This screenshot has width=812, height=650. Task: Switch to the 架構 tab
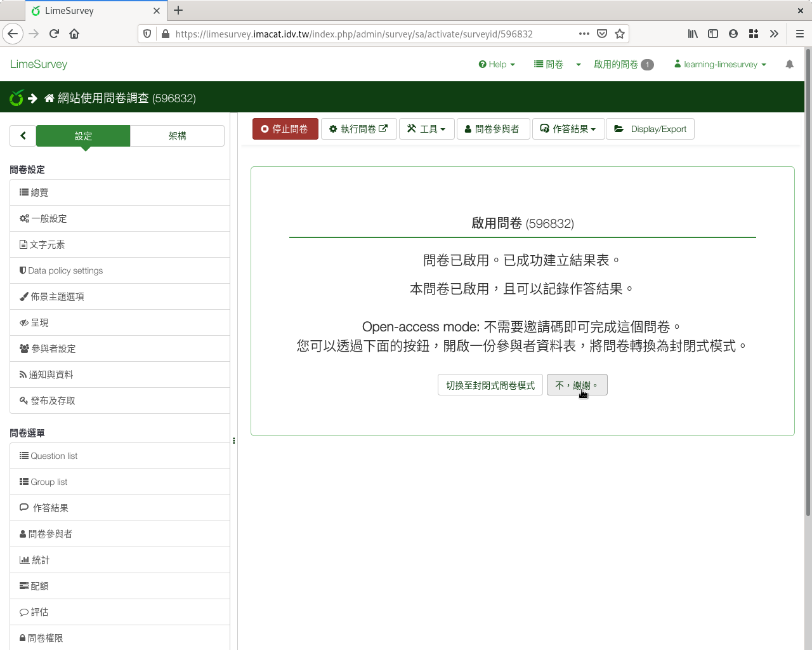177,136
